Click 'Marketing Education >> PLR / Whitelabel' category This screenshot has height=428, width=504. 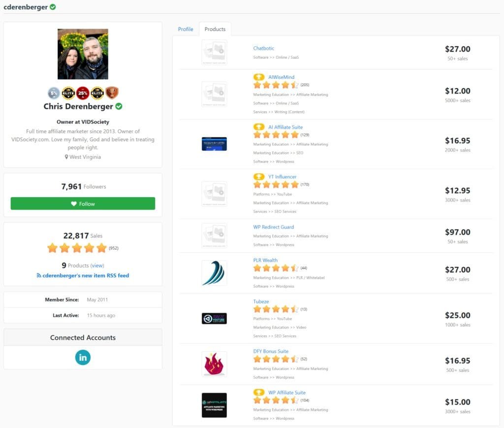point(289,277)
